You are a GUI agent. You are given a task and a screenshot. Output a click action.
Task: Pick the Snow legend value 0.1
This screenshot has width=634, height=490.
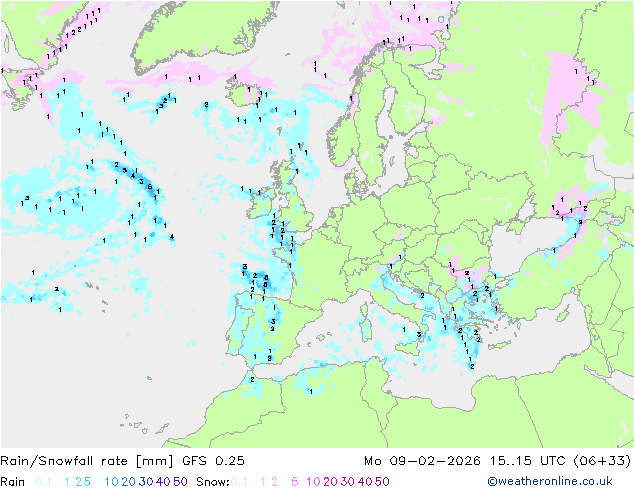239,482
